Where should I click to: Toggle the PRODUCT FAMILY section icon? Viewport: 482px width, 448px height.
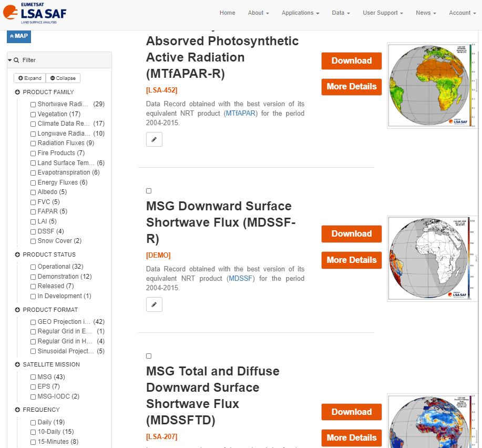pyautogui.click(x=17, y=92)
